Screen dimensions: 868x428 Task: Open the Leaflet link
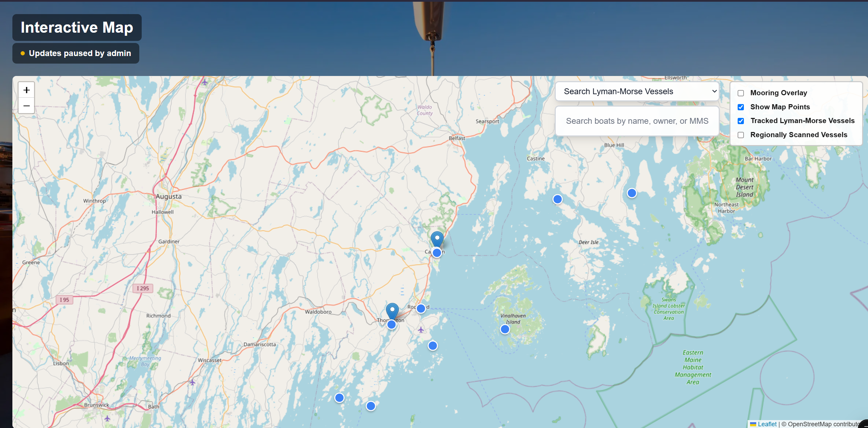[767, 424]
